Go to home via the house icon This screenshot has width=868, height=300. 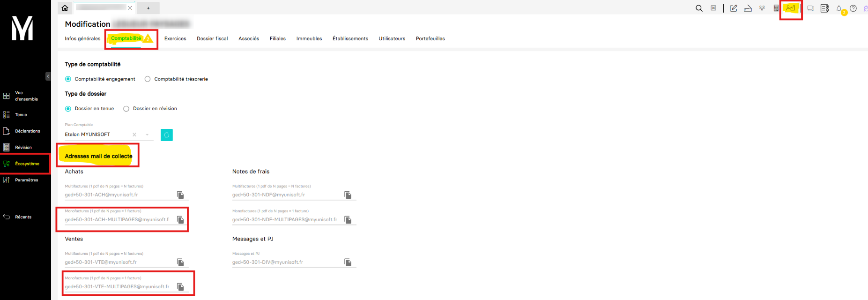point(65,8)
